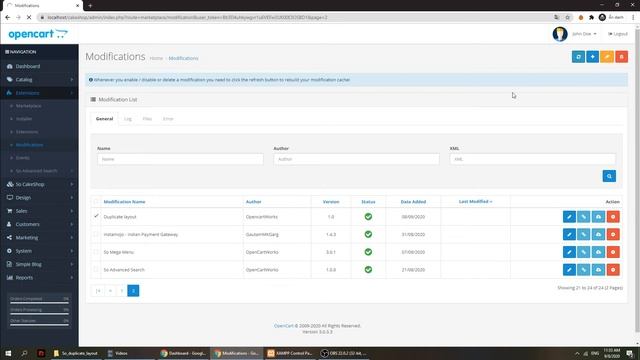This screenshot has width=640, height=360.
Task: Edit the Instamojo Indian Payment Gateway row
Action: pos(569,234)
